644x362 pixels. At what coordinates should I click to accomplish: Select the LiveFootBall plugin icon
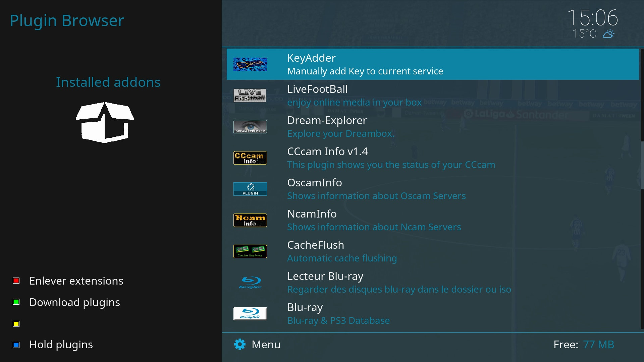coord(250,96)
